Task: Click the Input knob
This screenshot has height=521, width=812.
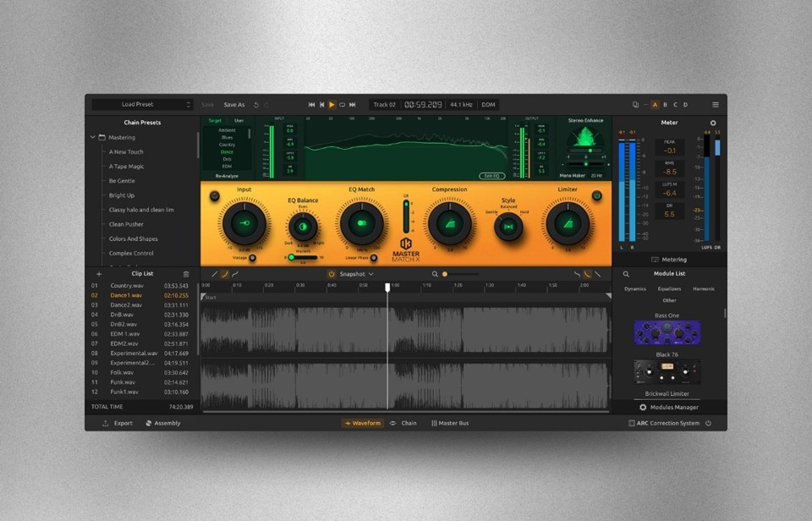Action: tap(244, 223)
